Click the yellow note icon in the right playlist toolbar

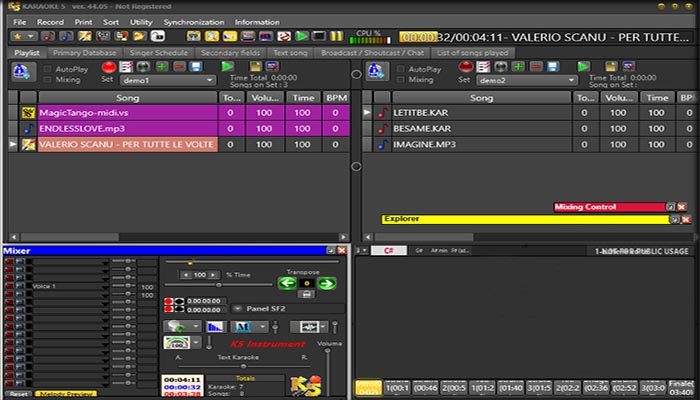(611, 67)
